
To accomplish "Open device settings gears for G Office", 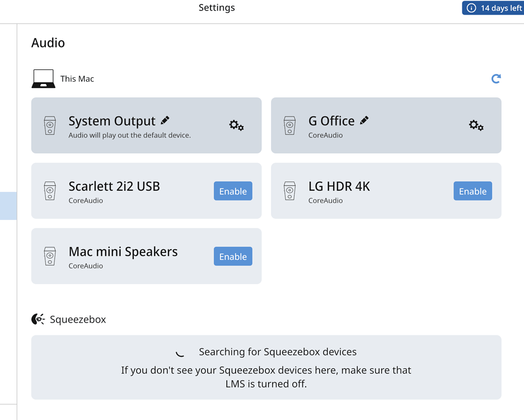I will point(476,125).
